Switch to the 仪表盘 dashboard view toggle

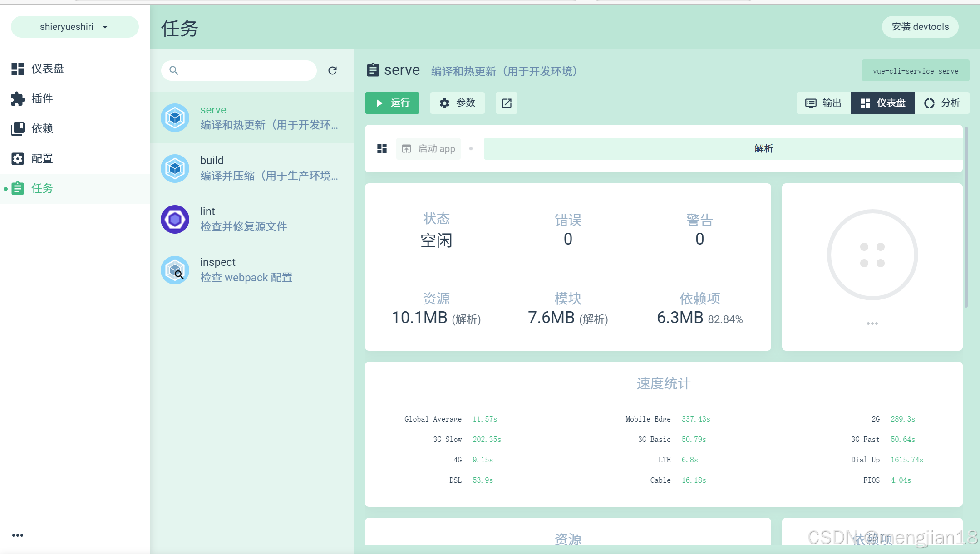882,103
